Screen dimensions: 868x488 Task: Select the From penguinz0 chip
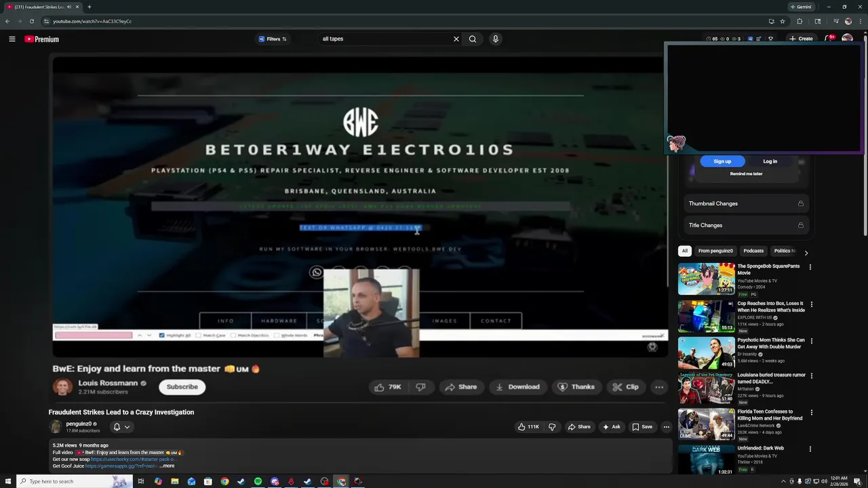(x=715, y=251)
